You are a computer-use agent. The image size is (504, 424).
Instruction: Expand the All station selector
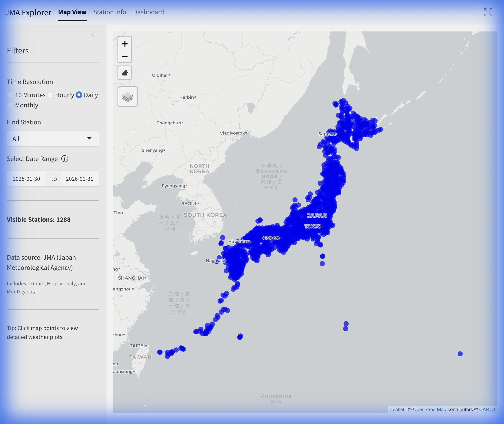53,139
